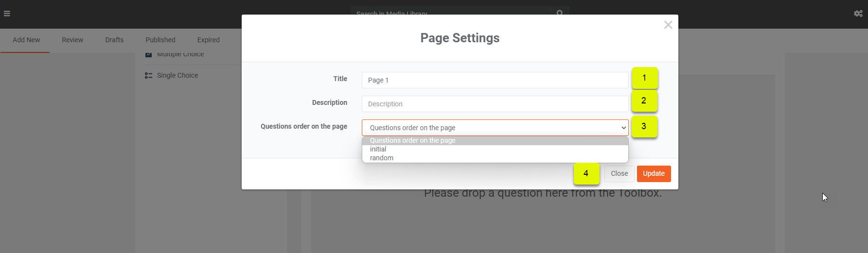
Task: Select the Single Choice list icon
Action: [149, 76]
